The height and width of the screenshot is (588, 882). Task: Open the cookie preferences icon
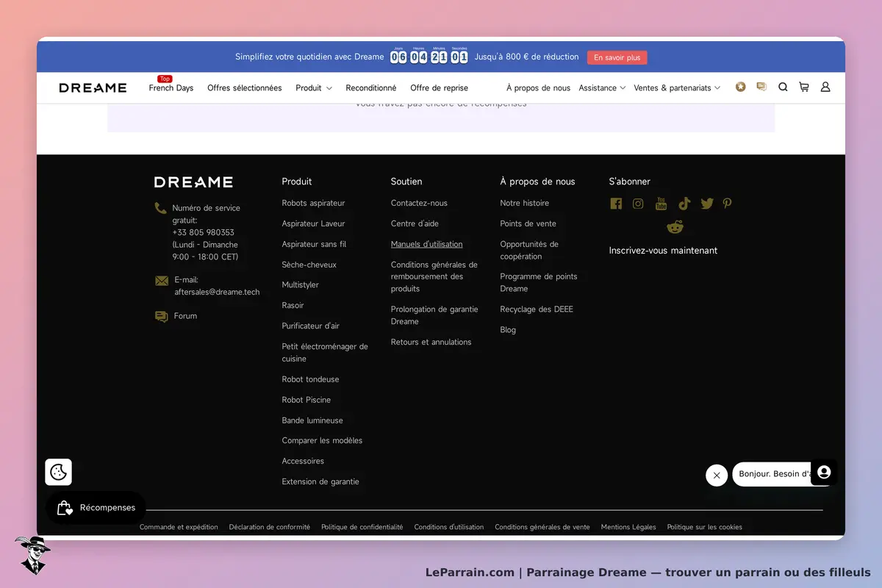tap(59, 472)
